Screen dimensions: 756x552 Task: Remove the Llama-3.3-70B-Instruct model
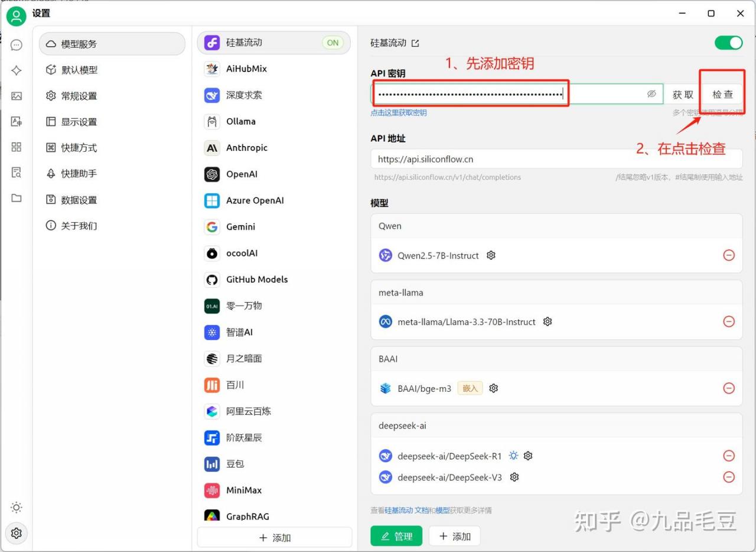(729, 322)
